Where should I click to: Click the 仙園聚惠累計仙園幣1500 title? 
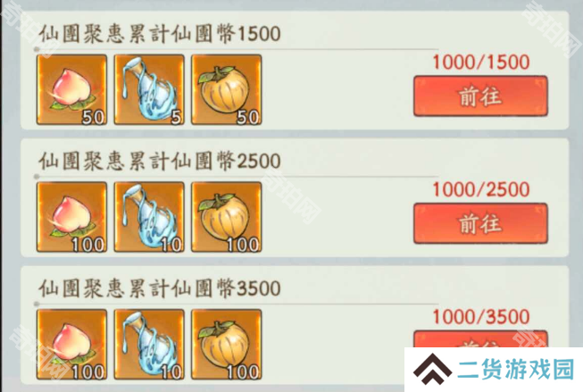pos(160,34)
